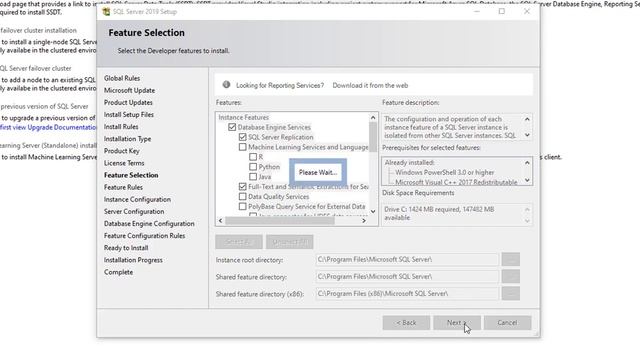640x360 pixels.
Task: Toggle Full-Text and Semantic Extractions checkbox
Action: (242, 187)
